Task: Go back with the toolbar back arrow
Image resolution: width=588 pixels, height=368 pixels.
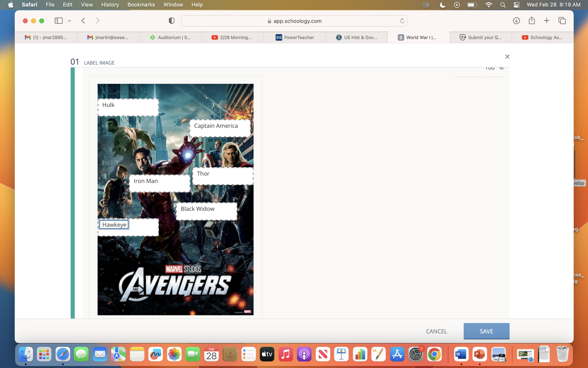Action: pos(83,21)
